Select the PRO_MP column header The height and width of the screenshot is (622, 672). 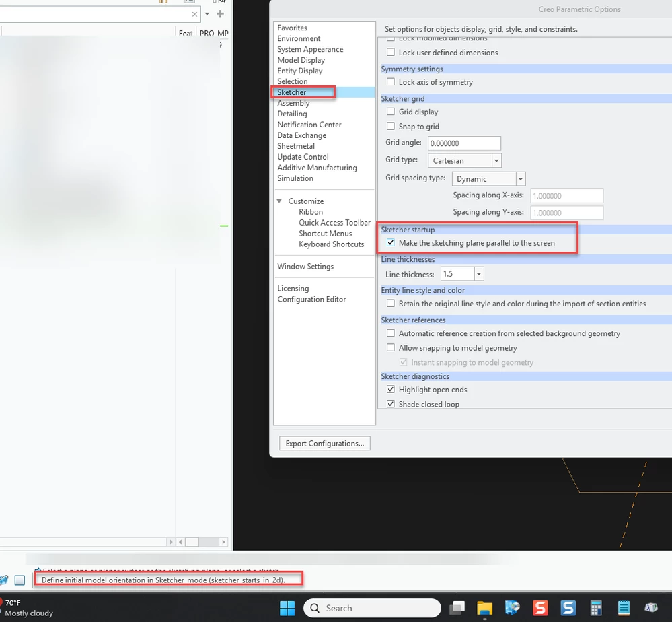tap(214, 33)
